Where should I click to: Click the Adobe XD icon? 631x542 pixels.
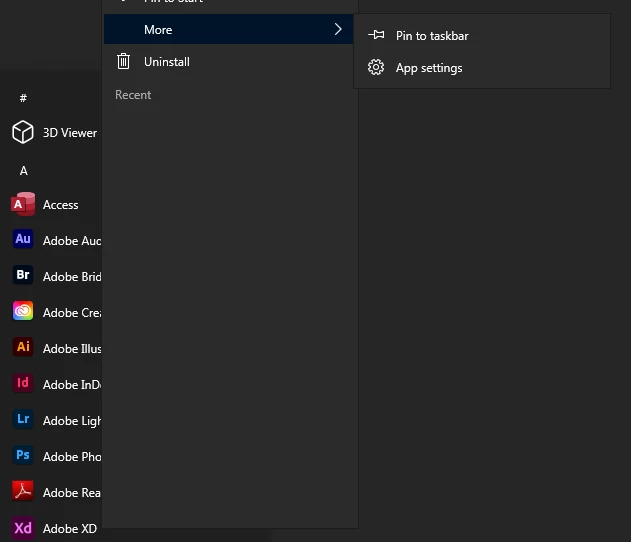pos(23,527)
